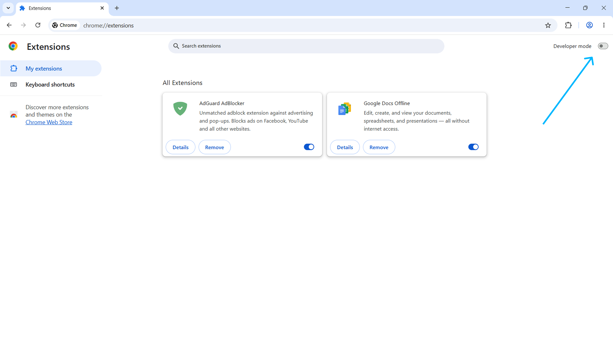The width and height of the screenshot is (613, 364).
Task: Click the Chrome Web Store rainbow icon
Action: pyautogui.click(x=14, y=114)
